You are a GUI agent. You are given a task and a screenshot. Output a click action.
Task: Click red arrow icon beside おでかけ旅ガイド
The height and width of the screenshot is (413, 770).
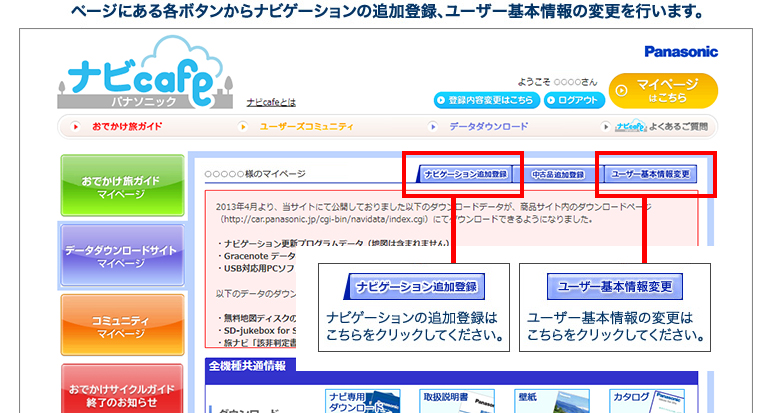click(76, 127)
